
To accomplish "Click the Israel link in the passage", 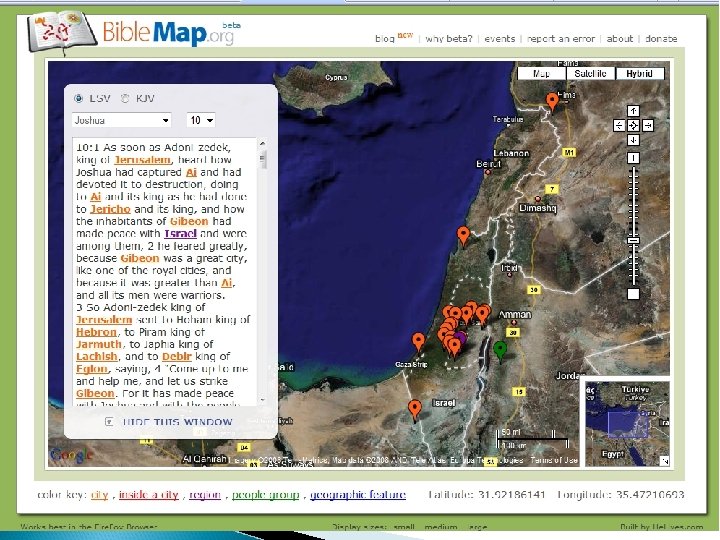I will (x=180, y=233).
